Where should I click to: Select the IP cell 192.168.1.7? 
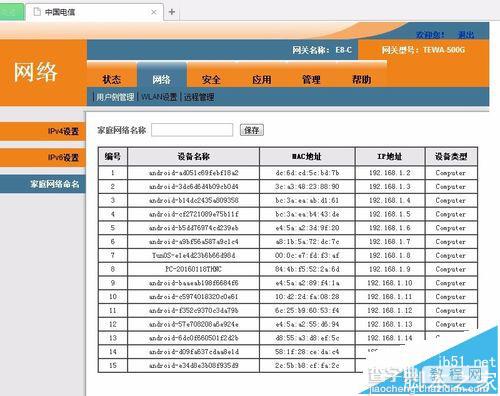(x=390, y=242)
